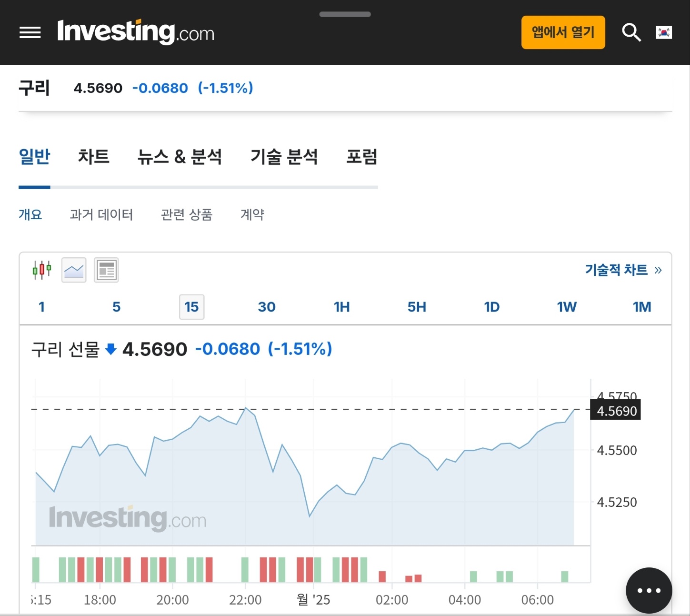Click the 월 '25 date axis label

(x=313, y=600)
